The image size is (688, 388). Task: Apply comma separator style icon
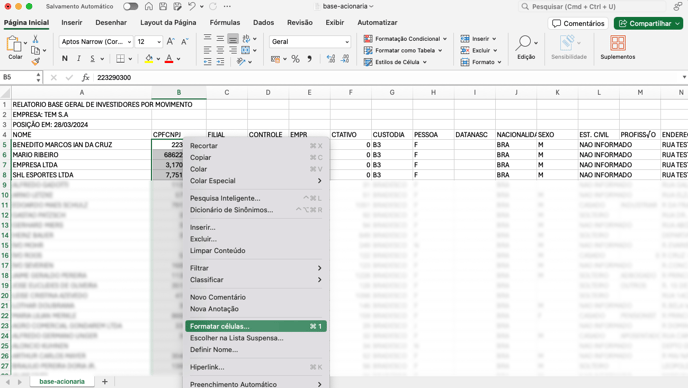coord(310,59)
